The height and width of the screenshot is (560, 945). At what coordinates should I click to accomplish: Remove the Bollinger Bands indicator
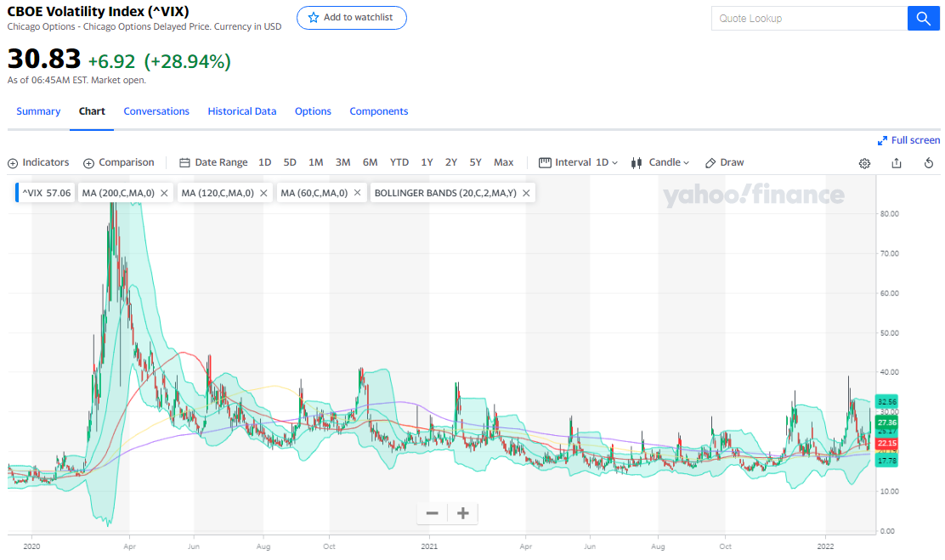526,193
